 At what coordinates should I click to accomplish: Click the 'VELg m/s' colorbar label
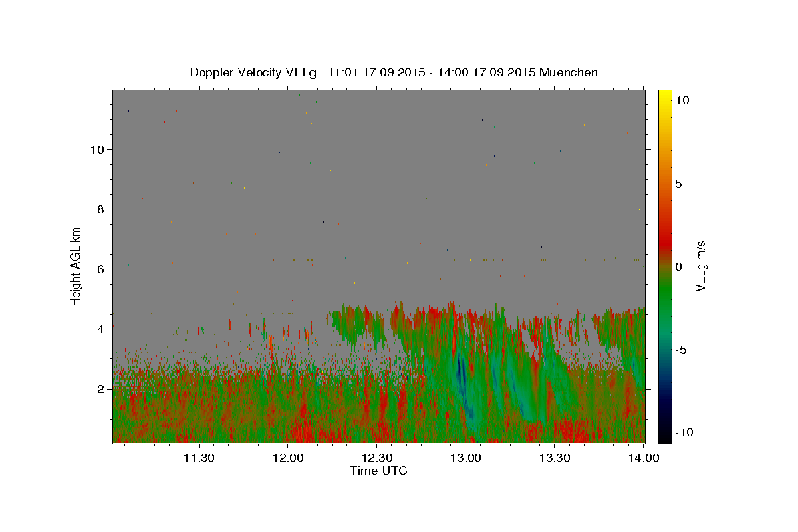pos(700,266)
